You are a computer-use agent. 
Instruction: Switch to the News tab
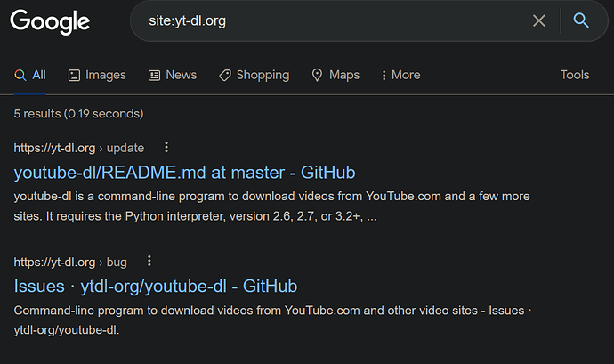(173, 75)
